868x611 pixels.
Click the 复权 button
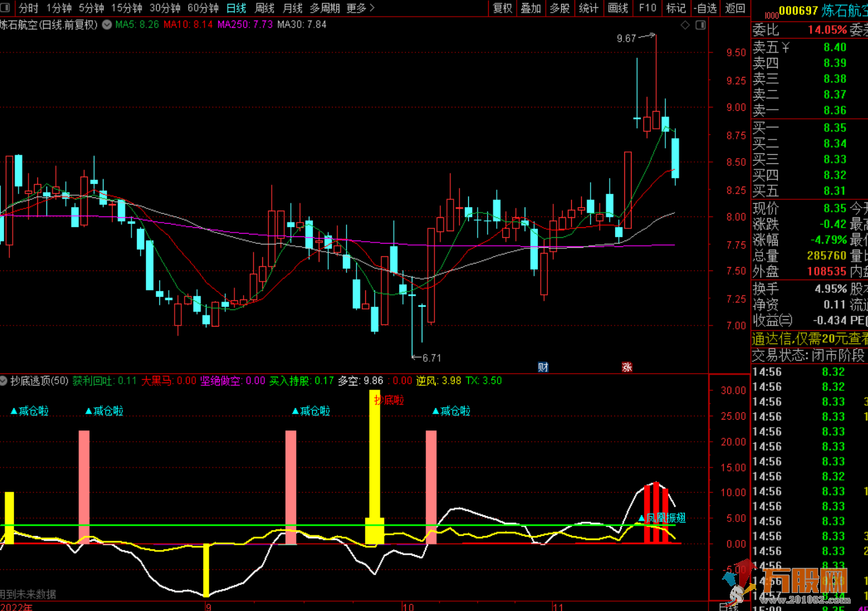[x=502, y=8]
